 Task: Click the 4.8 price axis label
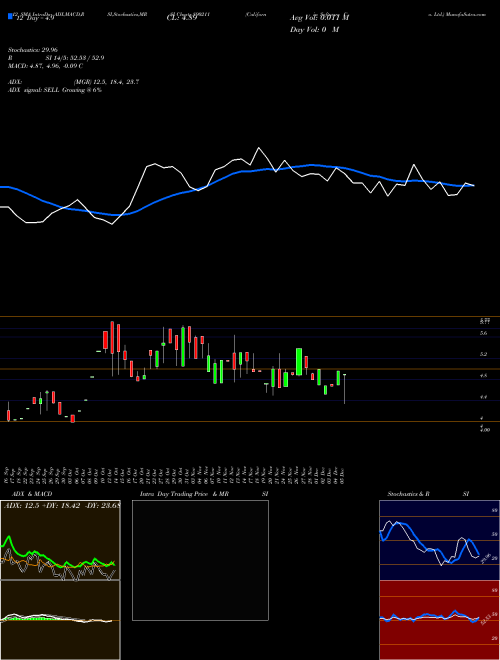coord(484,376)
